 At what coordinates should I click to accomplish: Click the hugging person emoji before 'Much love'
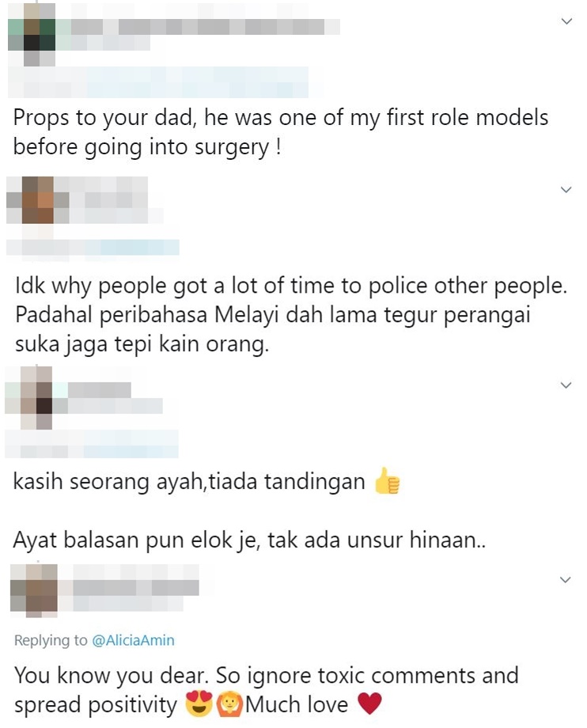click(229, 704)
